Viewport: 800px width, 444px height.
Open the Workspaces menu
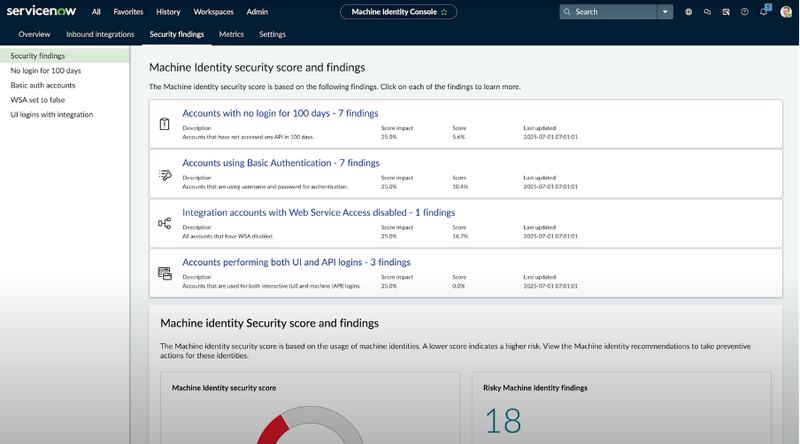click(213, 12)
